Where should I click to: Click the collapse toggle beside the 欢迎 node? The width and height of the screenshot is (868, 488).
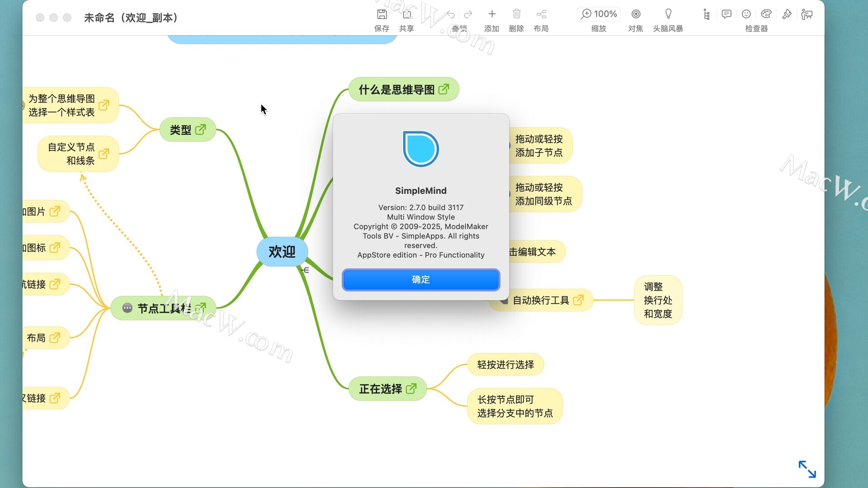pos(305,270)
